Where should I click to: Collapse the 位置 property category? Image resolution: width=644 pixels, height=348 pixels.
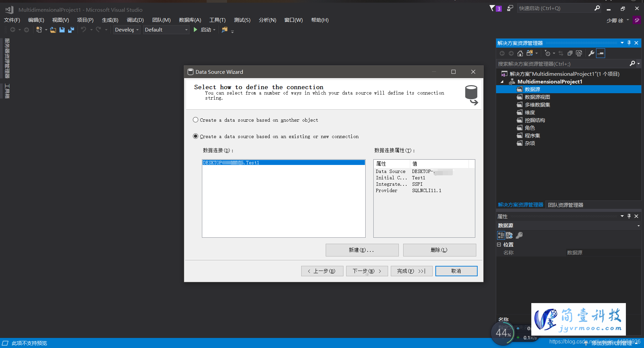[499, 245]
